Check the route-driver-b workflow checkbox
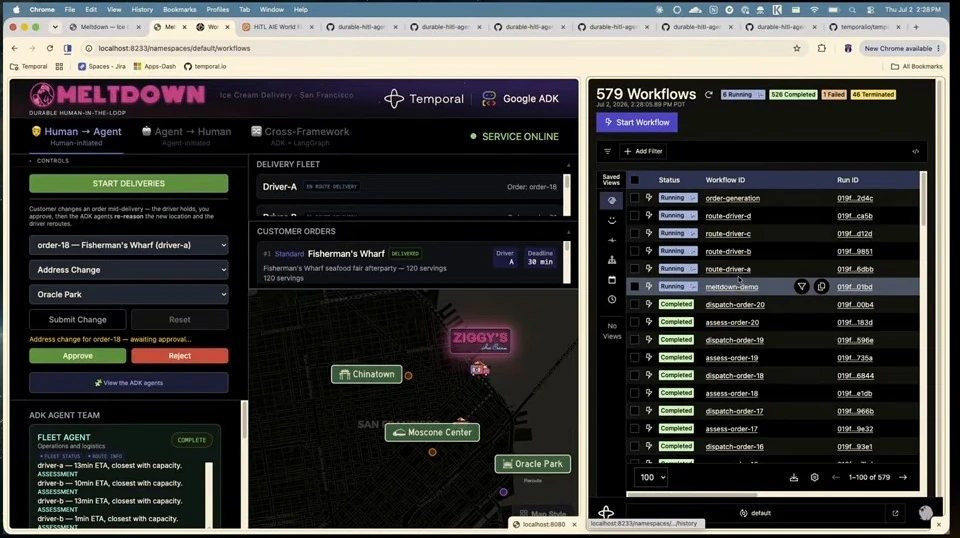The image size is (960, 538). 635,251
